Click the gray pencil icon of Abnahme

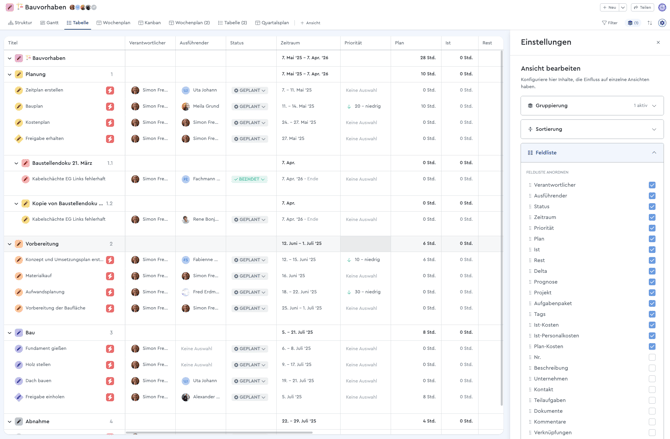[x=18, y=421]
